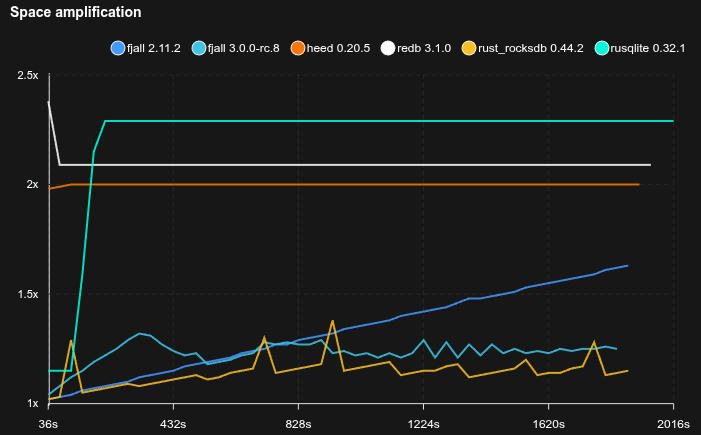The image size is (701, 435).
Task: Click the teal rusqlite legend circle
Action: click(601, 48)
